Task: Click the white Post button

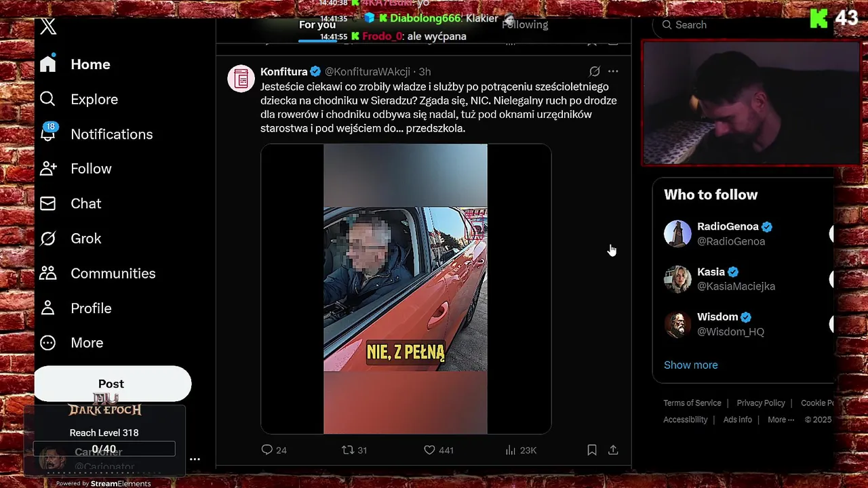Action: [113, 384]
